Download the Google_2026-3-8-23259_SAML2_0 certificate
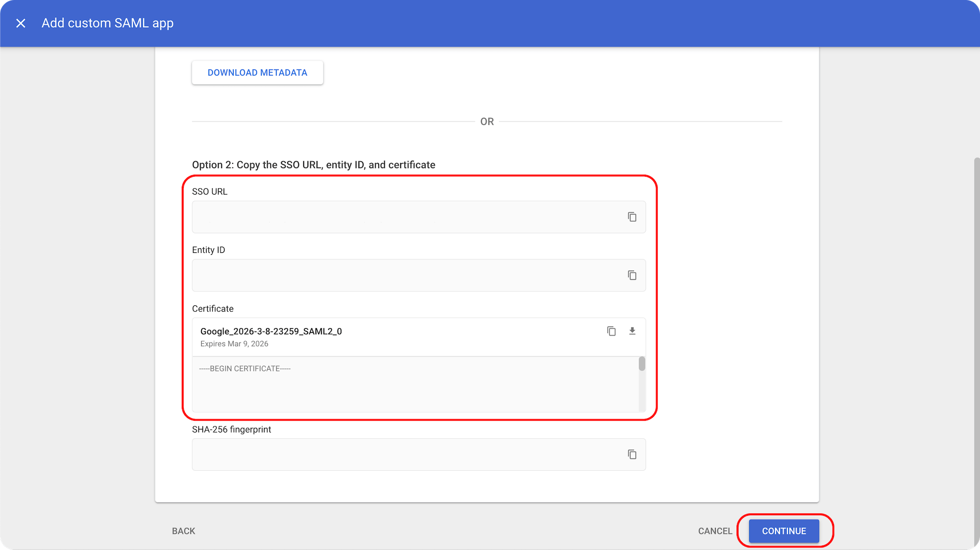The image size is (980, 550). (x=632, y=331)
